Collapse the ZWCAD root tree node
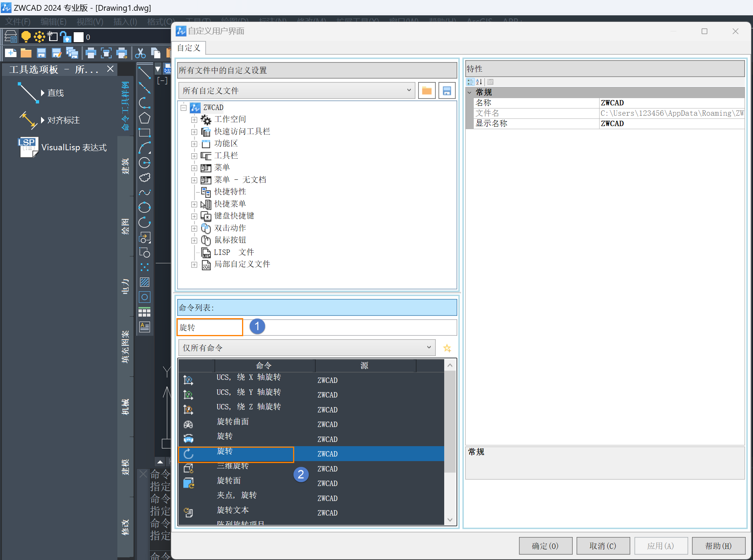This screenshot has height=560, width=753. pos(184,108)
